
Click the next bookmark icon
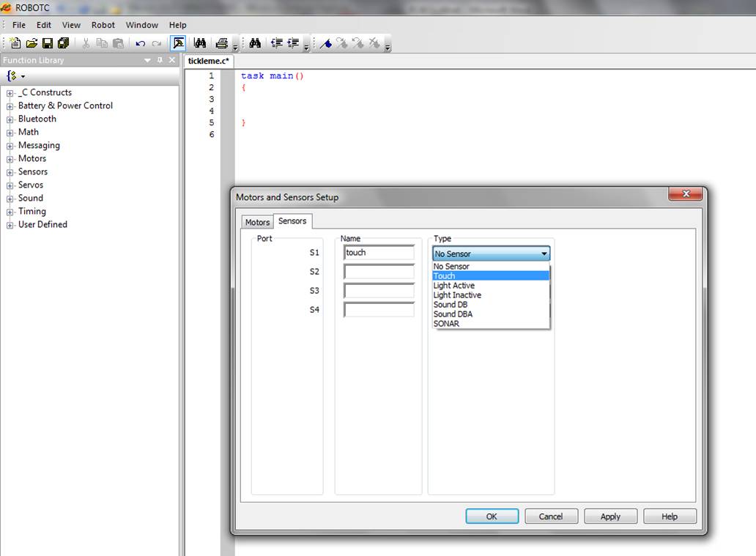click(x=342, y=43)
